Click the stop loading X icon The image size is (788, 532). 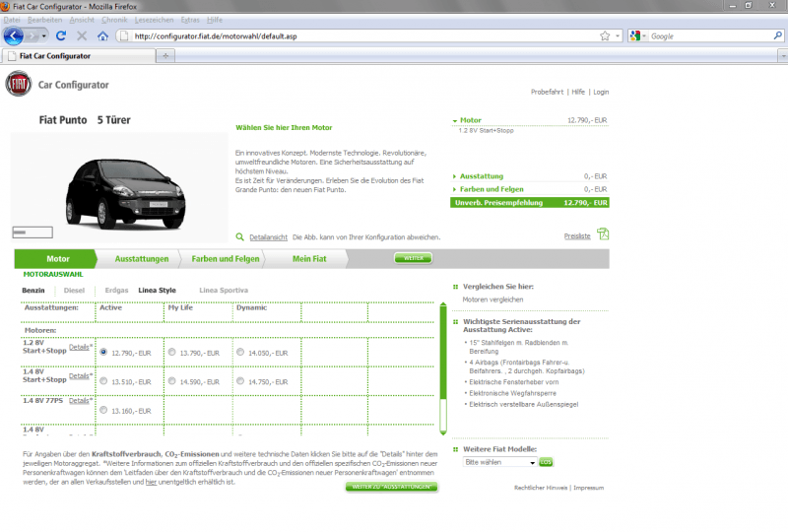pos(82,36)
